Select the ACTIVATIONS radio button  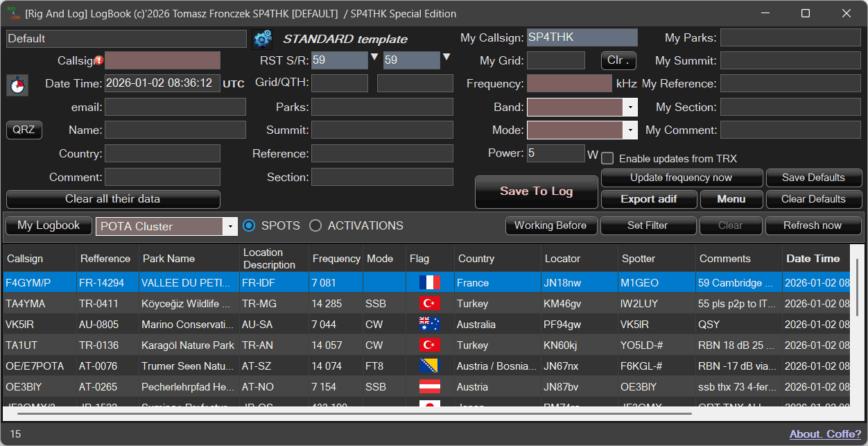click(315, 226)
